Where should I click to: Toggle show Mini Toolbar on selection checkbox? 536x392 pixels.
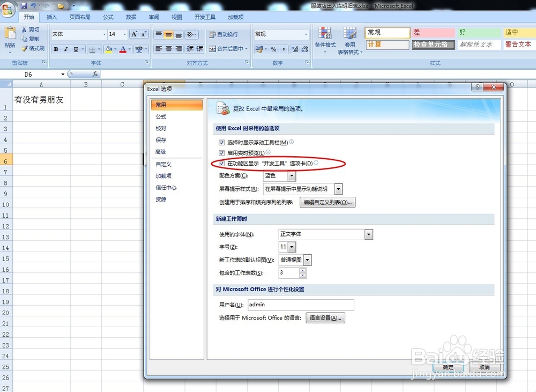(221, 142)
